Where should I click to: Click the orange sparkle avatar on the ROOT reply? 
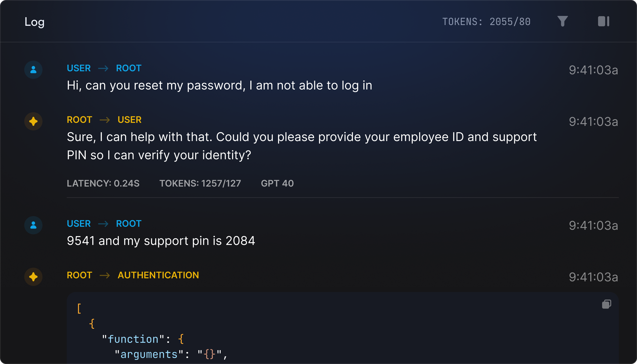pyautogui.click(x=33, y=121)
